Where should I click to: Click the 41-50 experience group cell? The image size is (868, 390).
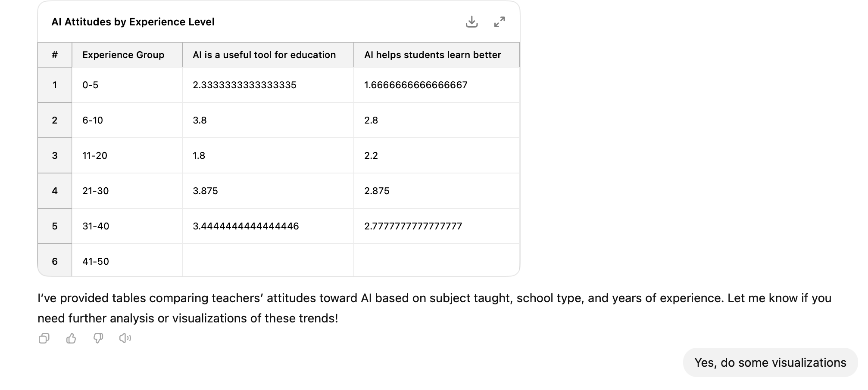pos(127,260)
